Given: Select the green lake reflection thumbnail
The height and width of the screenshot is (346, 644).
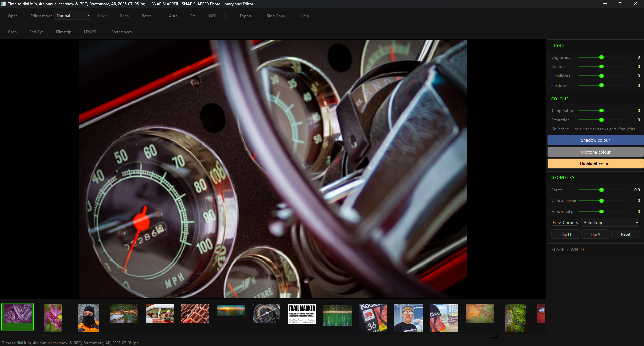Looking at the screenshot, I should coord(337,315).
